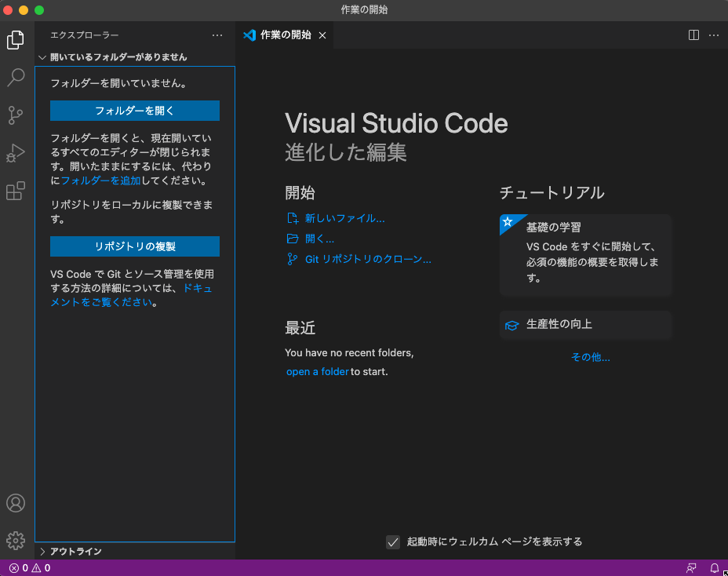Open the フォルダーを追加 link
This screenshot has width=728, height=576.
pyautogui.click(x=100, y=180)
